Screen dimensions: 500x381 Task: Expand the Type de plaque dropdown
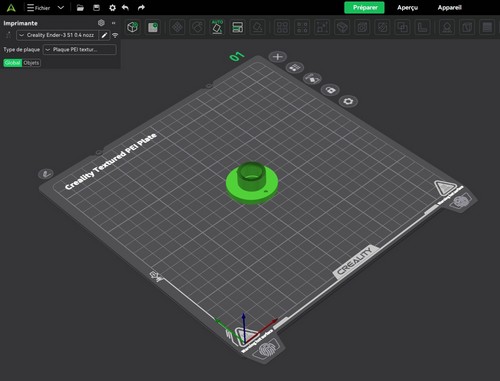(x=80, y=49)
